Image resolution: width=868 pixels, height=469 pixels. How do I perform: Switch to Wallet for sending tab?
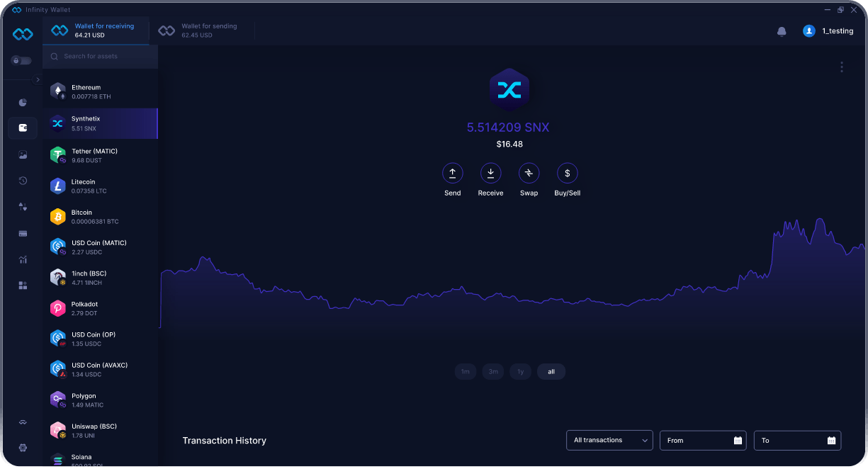202,30
